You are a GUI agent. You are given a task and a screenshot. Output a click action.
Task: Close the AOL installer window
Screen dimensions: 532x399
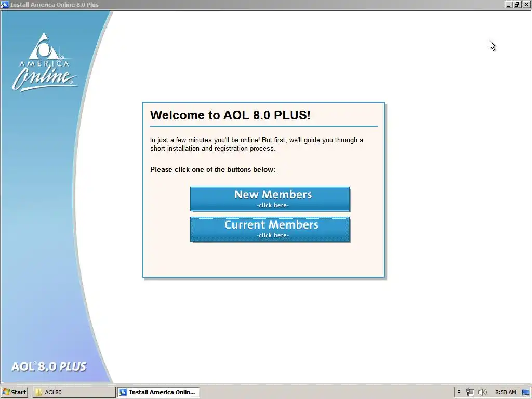pos(526,4)
